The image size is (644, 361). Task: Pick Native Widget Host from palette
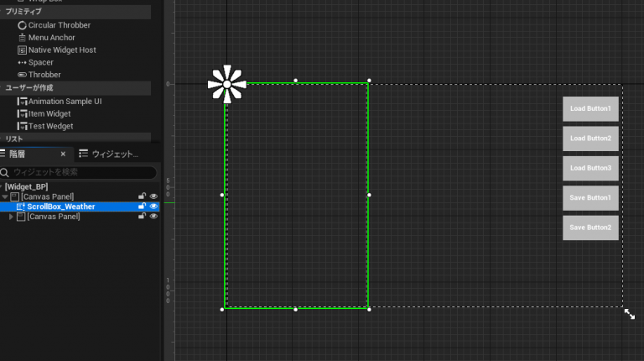click(61, 50)
